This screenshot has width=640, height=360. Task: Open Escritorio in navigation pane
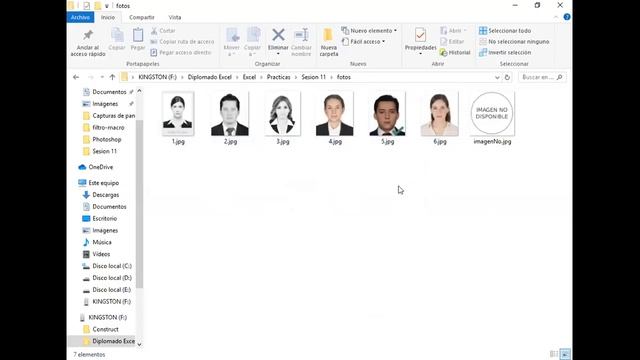[100, 218]
